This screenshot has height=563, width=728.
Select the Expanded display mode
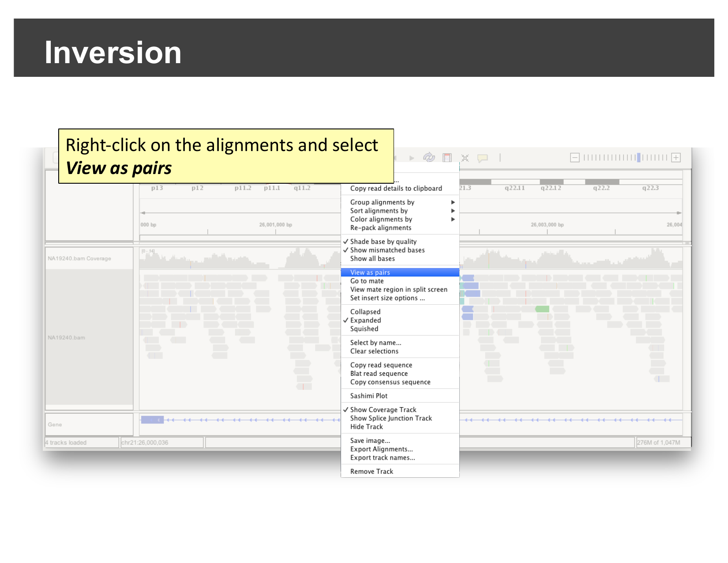400,320
